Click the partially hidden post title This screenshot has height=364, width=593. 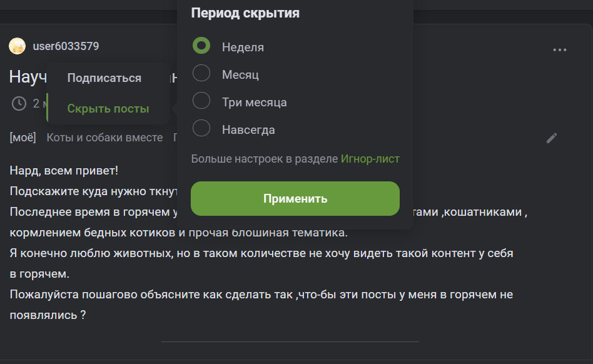click(26, 77)
